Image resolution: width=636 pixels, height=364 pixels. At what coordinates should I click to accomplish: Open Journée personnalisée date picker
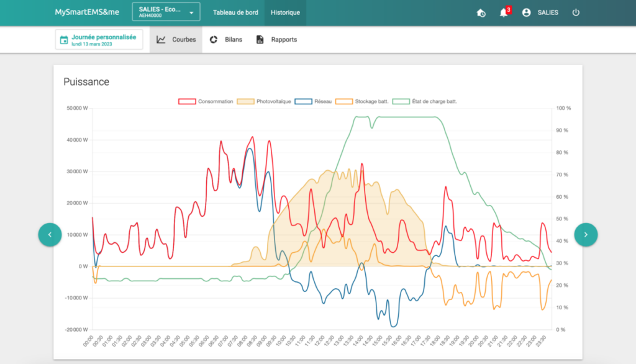coord(99,40)
